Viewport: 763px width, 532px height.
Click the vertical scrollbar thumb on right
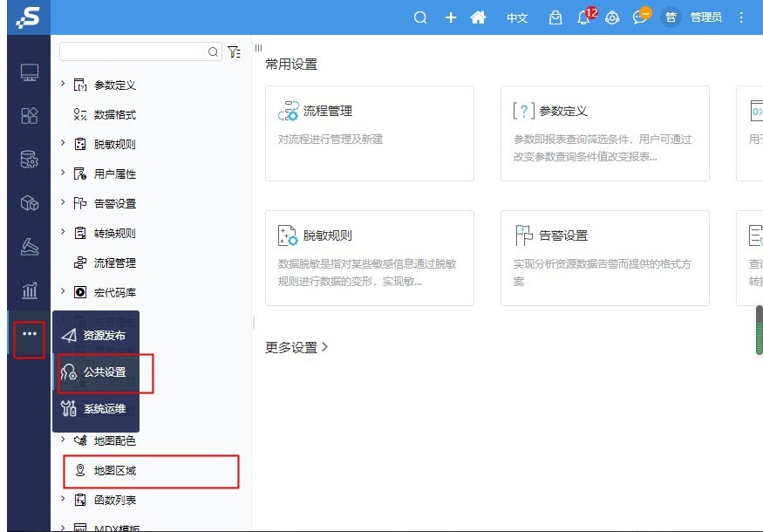(x=760, y=330)
